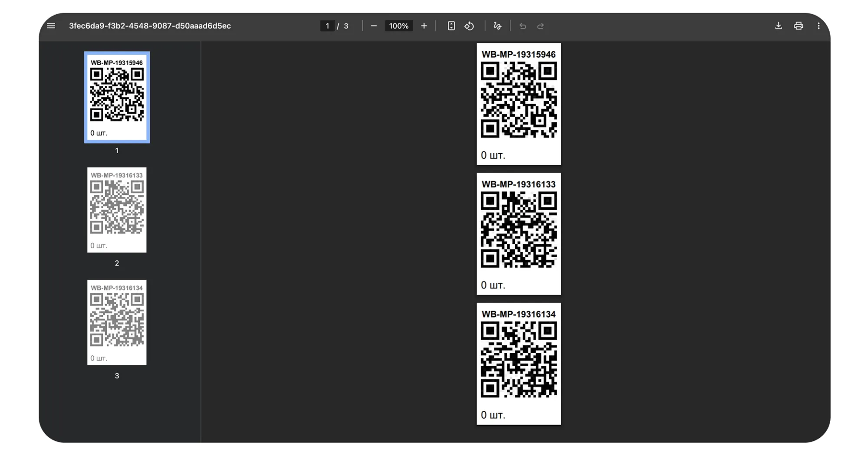868x456 pixels.
Task: Select page 1 thumbnail WB-MP-19315946
Action: click(117, 97)
